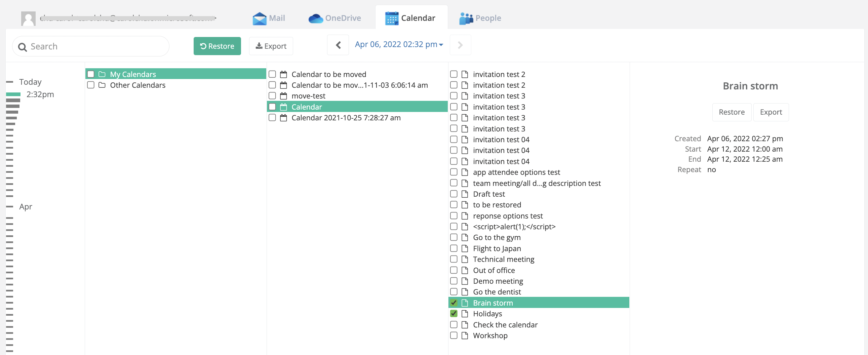
Task: Select Calendar to be mov...1-11-03 6:06:14 am
Action: coord(357,85)
